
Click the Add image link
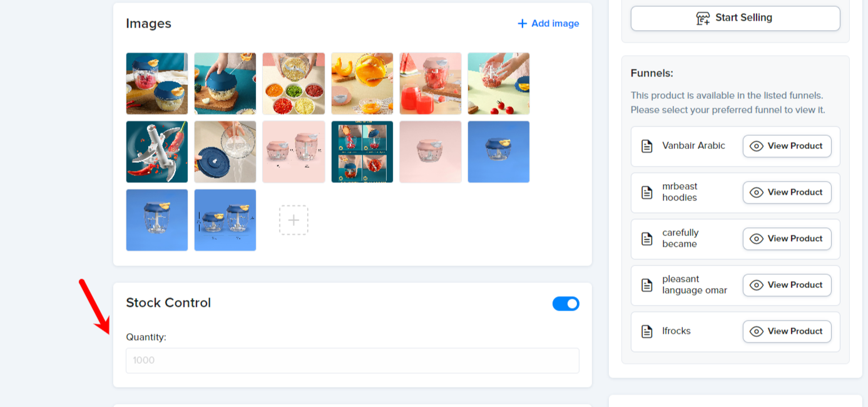[548, 24]
